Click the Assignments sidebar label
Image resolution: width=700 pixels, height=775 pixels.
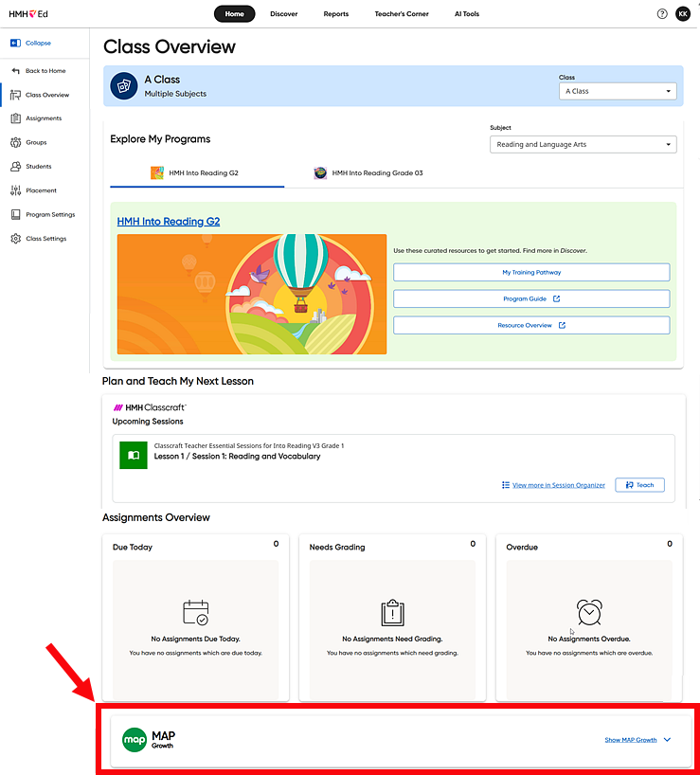[x=44, y=118]
